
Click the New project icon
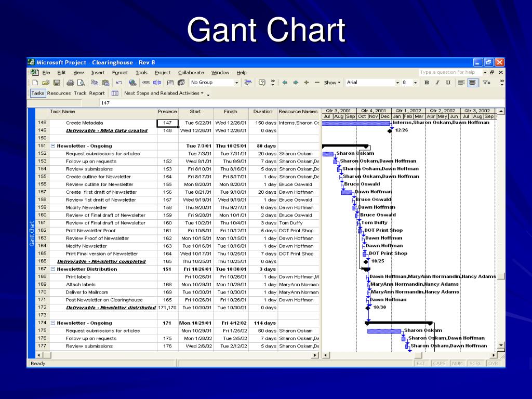(35, 83)
